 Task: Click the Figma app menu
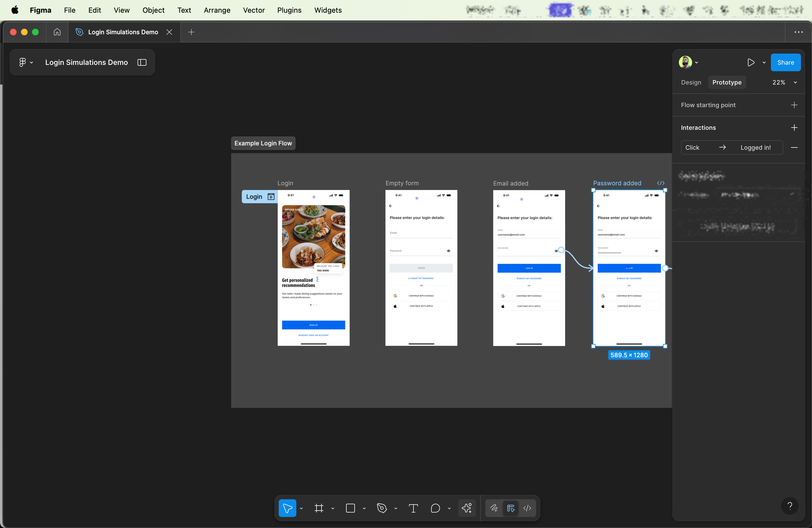click(x=40, y=10)
